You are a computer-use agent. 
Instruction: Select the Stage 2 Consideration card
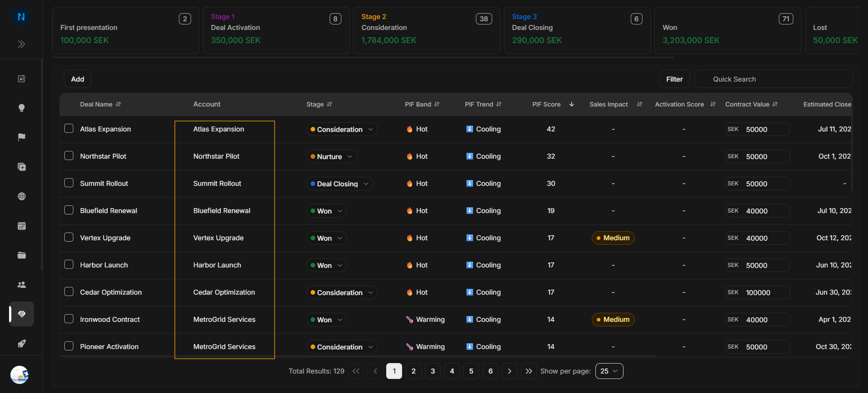click(427, 30)
